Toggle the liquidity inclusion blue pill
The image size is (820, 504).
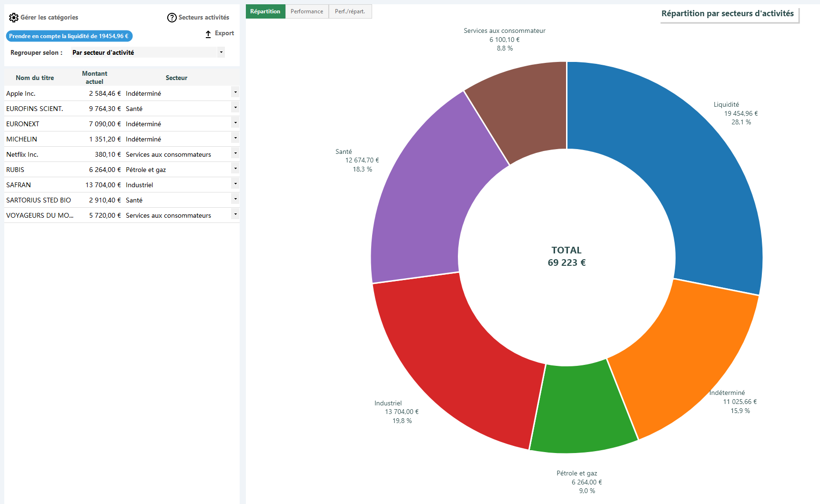(x=69, y=36)
